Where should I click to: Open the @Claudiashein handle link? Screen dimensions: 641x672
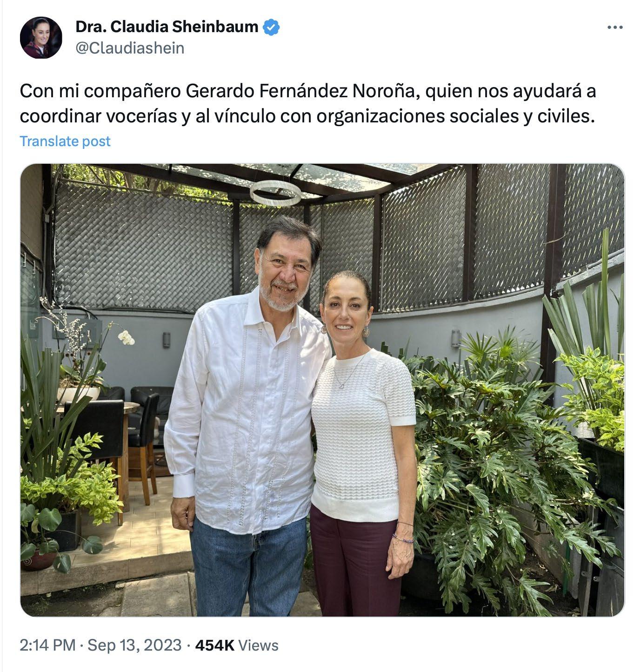click(130, 48)
